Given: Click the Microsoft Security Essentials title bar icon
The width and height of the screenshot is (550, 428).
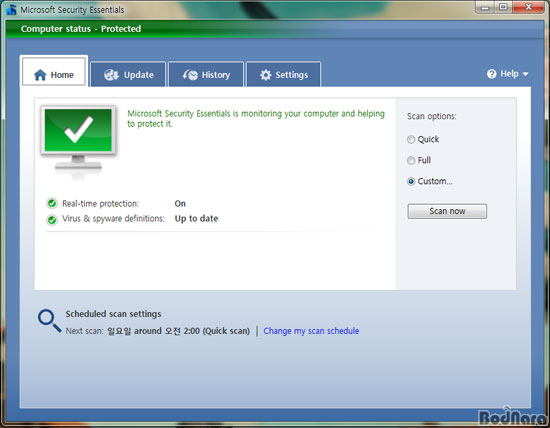Looking at the screenshot, I should tap(11, 10).
